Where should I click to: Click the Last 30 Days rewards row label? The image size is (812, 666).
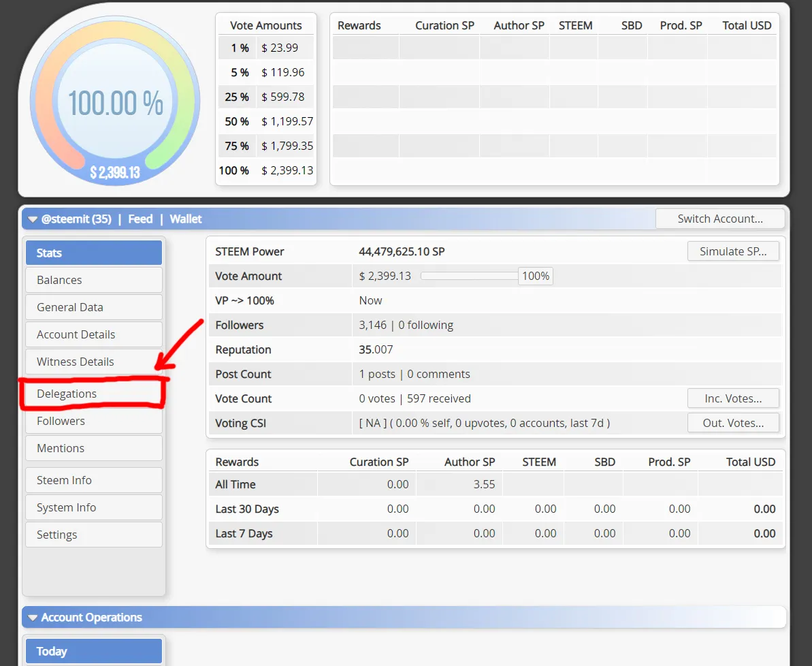247,509
